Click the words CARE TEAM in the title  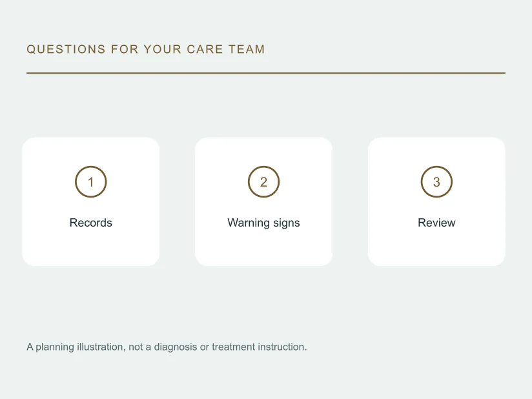(225, 49)
